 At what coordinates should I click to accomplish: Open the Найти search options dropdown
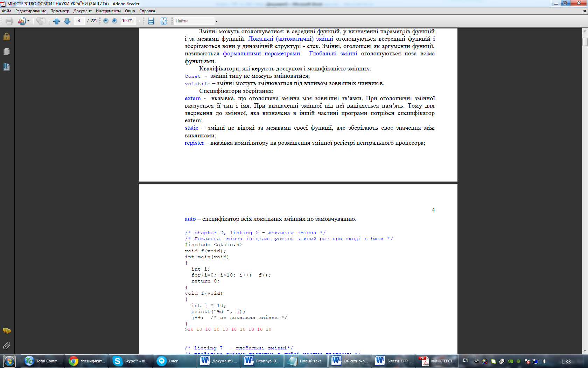pos(216,21)
